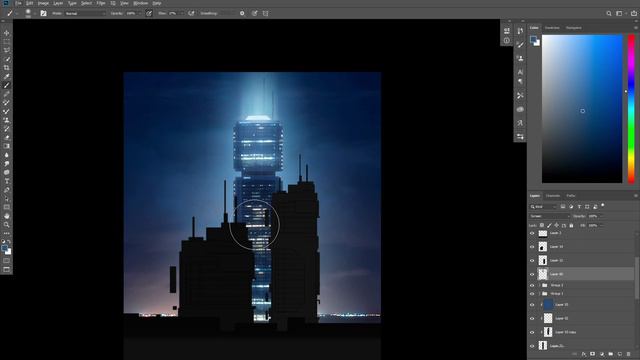Select the Horizontal Type tool
Viewport: 640px width, 360px height.
click(7, 181)
